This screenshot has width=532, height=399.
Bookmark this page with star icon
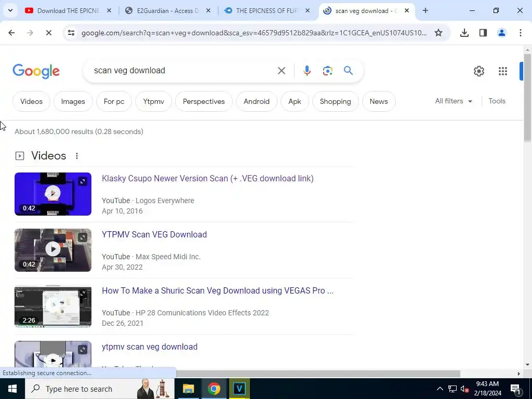[x=438, y=33]
